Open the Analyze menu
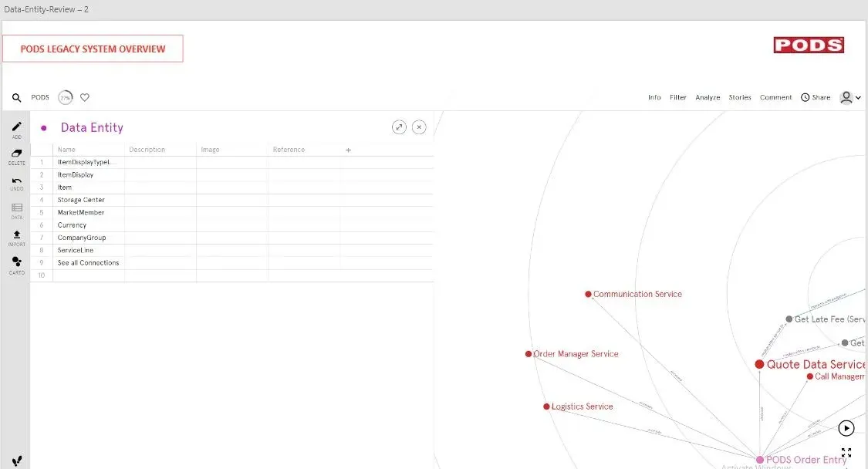 point(708,98)
